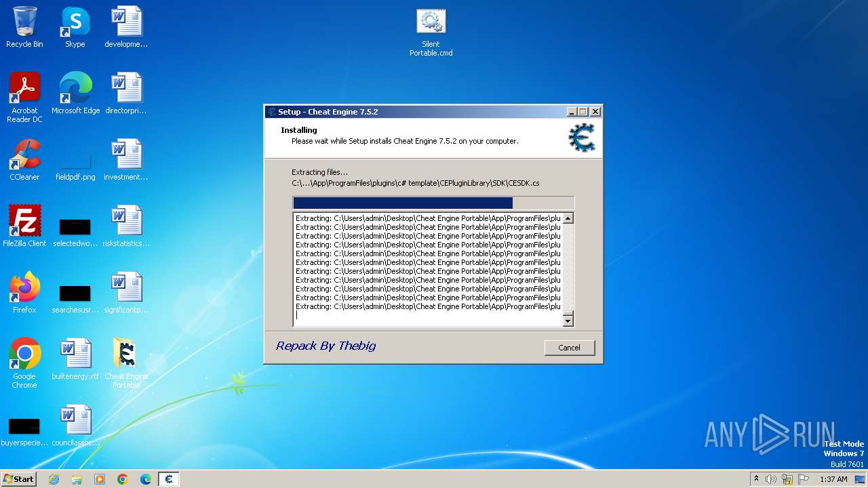Click the scroll thumb in the extraction log
Viewport: 868px width, 488px height.
(568, 314)
